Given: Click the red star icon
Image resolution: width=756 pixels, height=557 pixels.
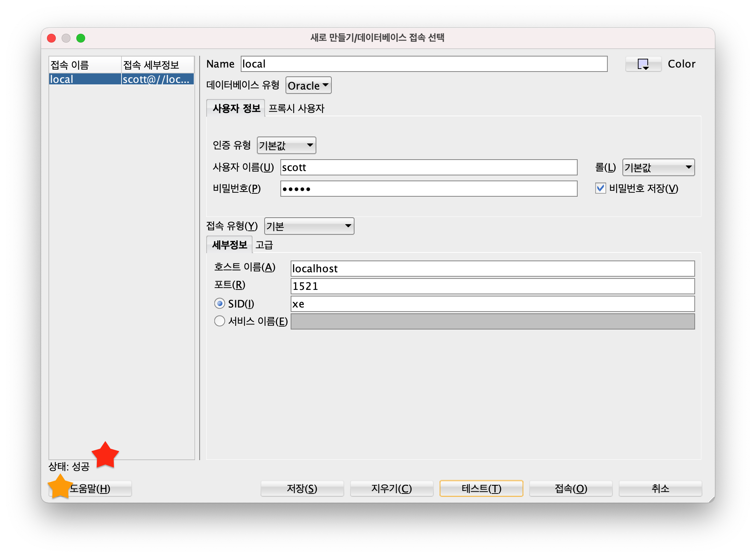Looking at the screenshot, I should click(x=105, y=455).
